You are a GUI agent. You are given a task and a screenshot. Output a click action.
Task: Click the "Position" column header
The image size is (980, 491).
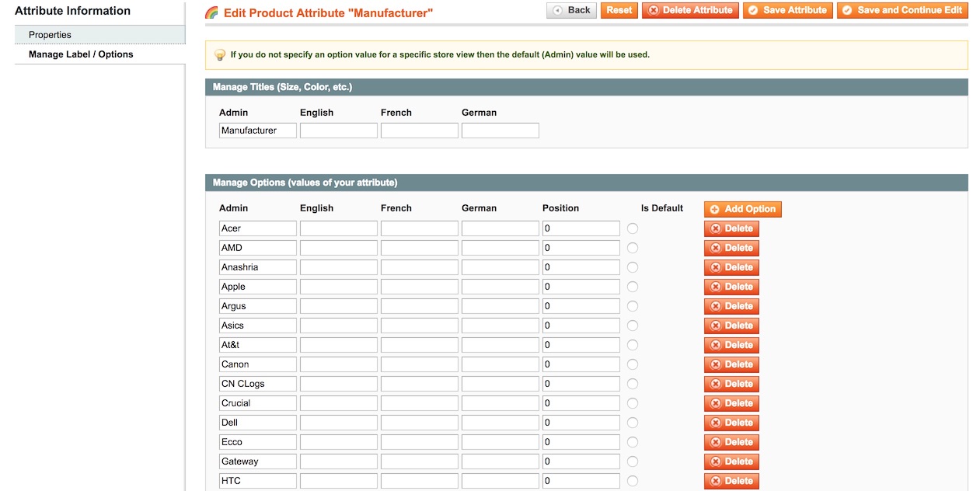coord(560,208)
